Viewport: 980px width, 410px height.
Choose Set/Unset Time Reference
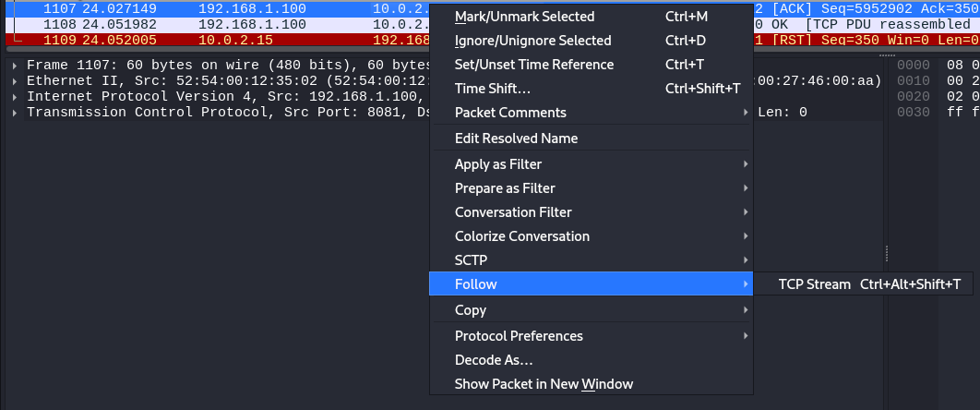click(x=592, y=65)
